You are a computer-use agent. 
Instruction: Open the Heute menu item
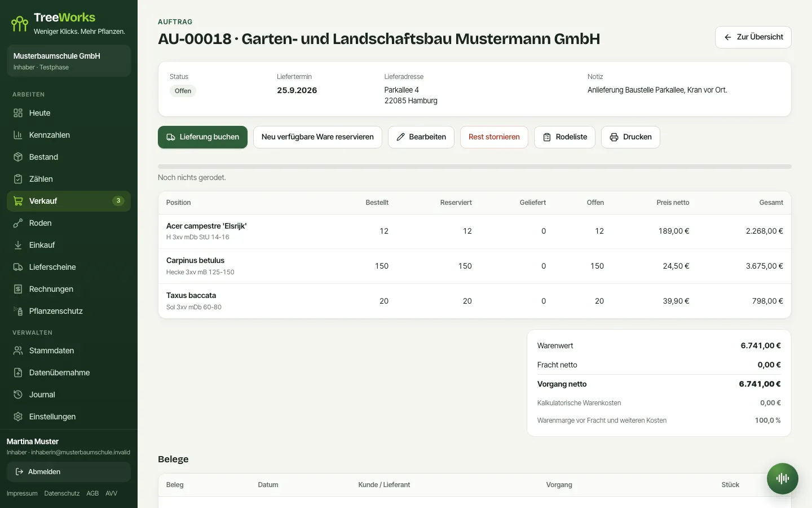click(69, 113)
